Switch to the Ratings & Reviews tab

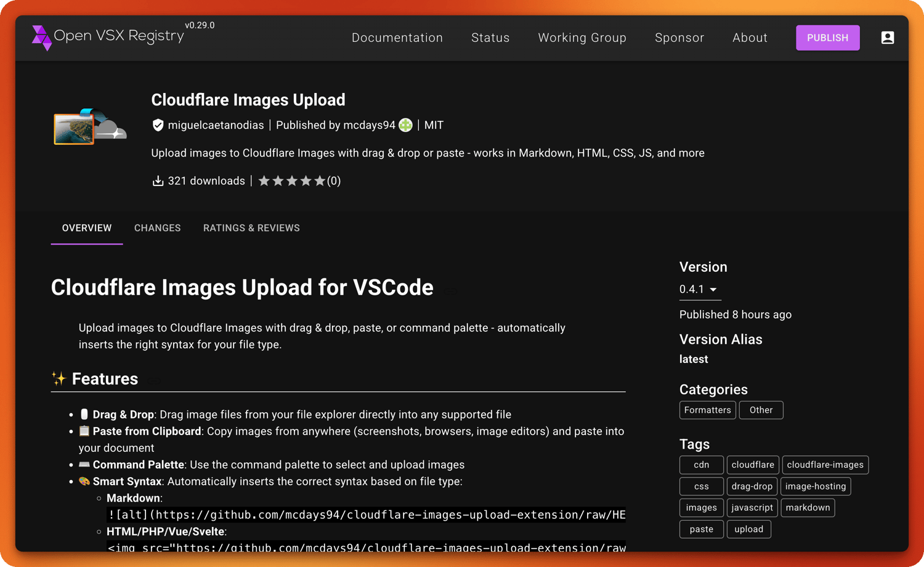coord(251,228)
